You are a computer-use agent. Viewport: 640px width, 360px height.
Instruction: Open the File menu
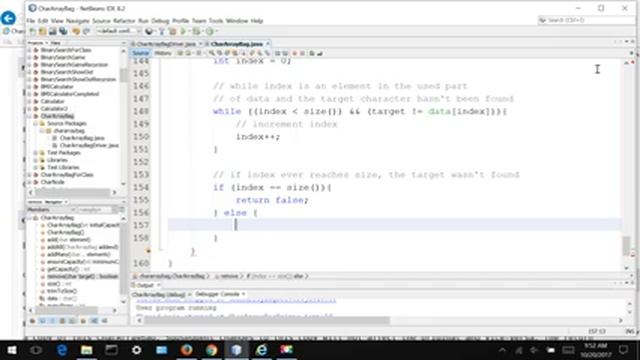tap(31, 21)
